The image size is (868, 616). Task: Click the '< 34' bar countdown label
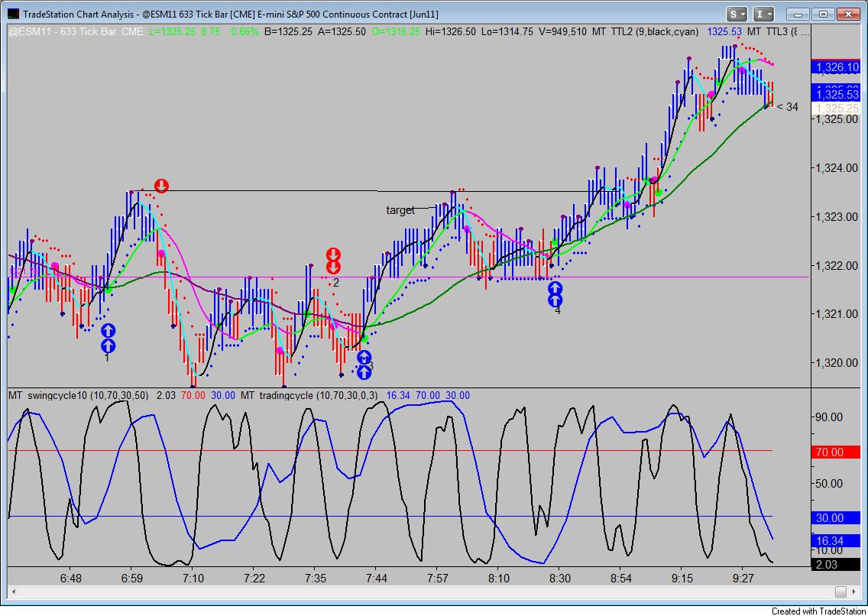[788, 107]
